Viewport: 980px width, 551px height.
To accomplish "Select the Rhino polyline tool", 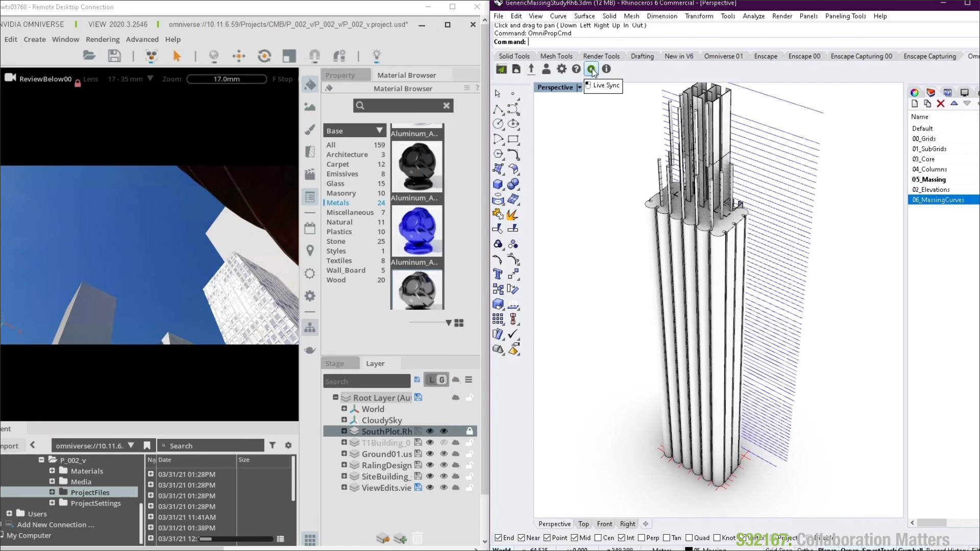I will [498, 109].
